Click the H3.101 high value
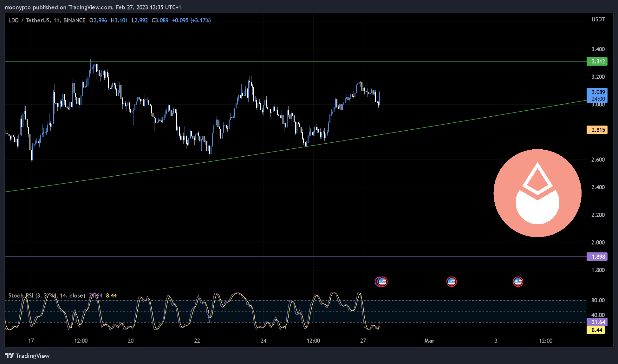 tap(119, 20)
